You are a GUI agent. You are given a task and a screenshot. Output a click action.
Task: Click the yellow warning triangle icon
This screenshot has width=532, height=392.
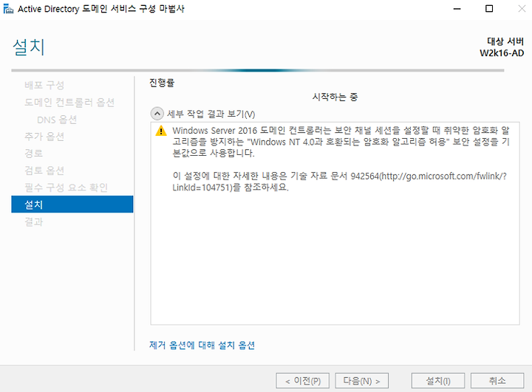coord(161,131)
